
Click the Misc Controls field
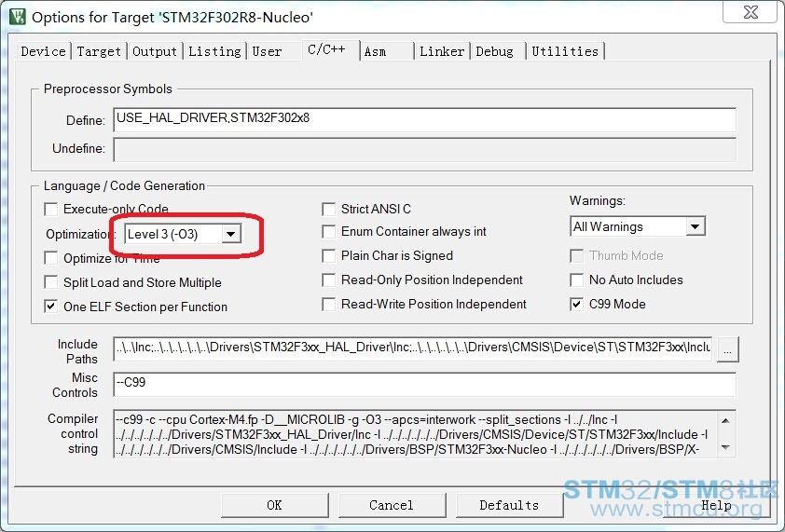point(424,384)
